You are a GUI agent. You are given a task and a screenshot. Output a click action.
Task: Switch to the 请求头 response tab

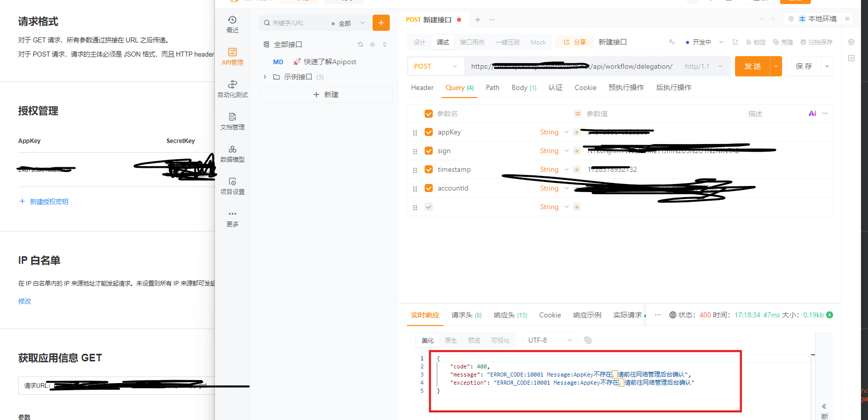[x=466, y=315]
